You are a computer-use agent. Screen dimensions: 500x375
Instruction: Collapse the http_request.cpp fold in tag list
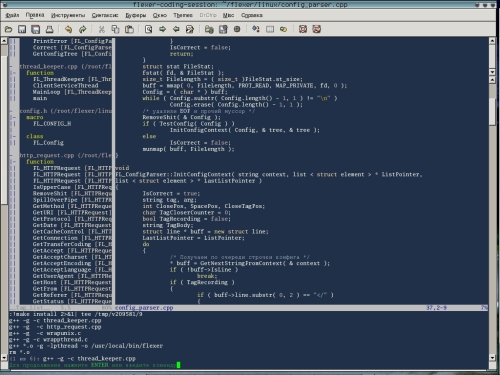(11, 155)
